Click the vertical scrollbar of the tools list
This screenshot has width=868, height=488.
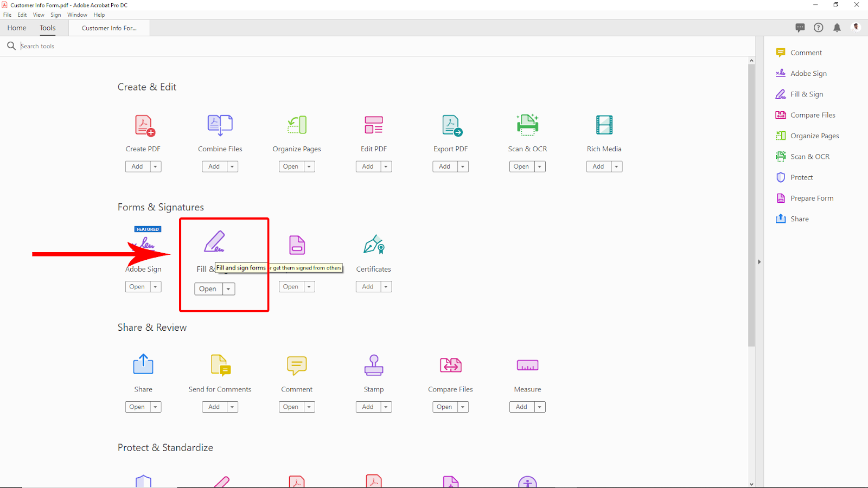[751, 205]
